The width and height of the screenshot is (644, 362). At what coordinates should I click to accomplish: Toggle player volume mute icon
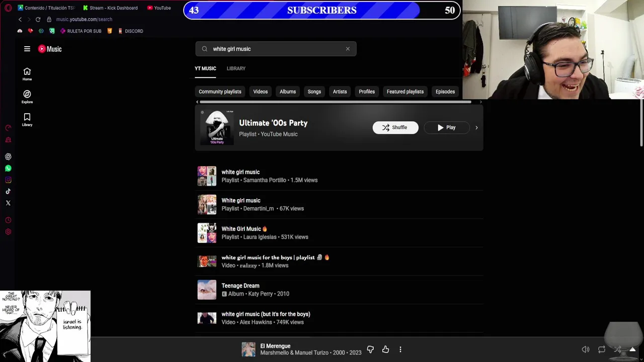[586, 349]
